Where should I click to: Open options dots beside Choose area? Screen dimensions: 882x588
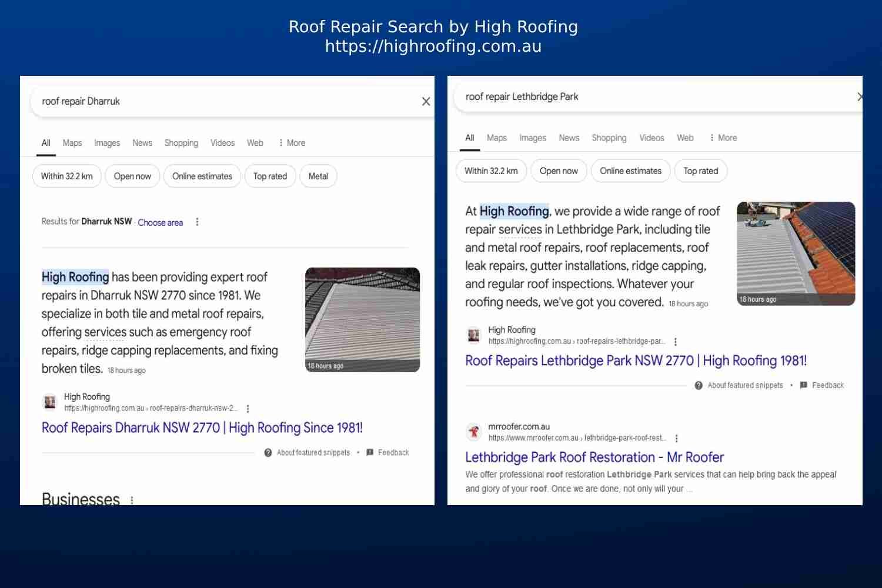(197, 222)
